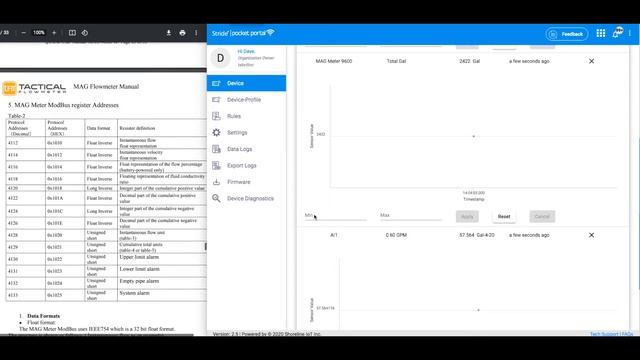Open the Feedback button
This screenshot has height=360, width=640.
point(567,34)
